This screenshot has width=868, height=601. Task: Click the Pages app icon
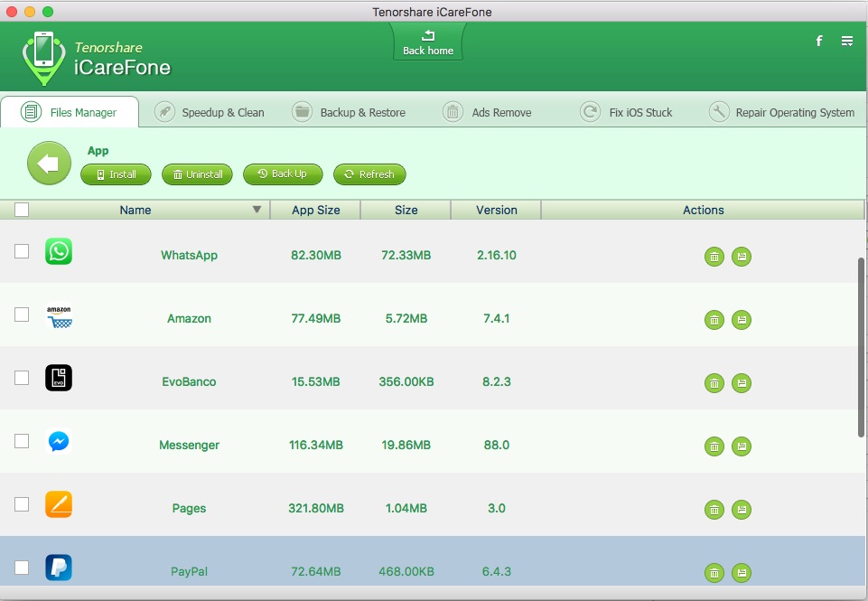pyautogui.click(x=59, y=504)
